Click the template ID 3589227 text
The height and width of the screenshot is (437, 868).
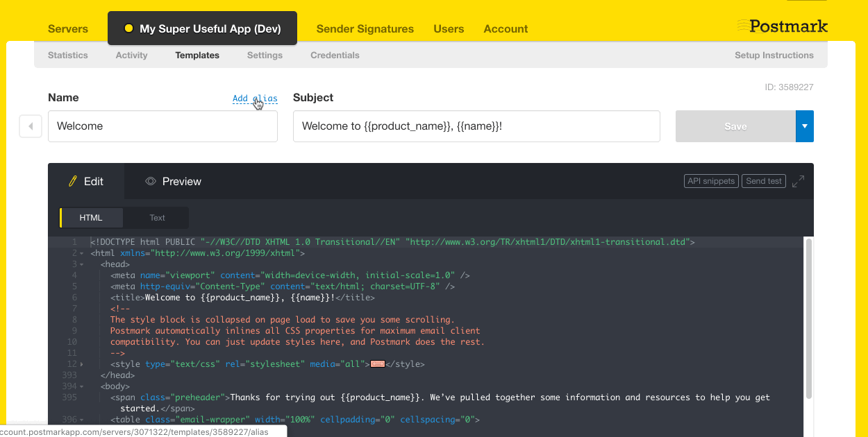[789, 87]
